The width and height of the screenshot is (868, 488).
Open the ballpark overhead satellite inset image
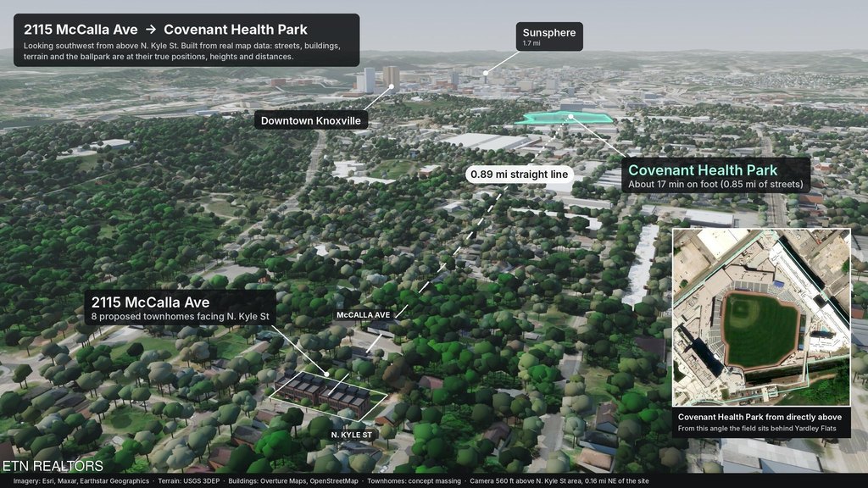coord(761,318)
